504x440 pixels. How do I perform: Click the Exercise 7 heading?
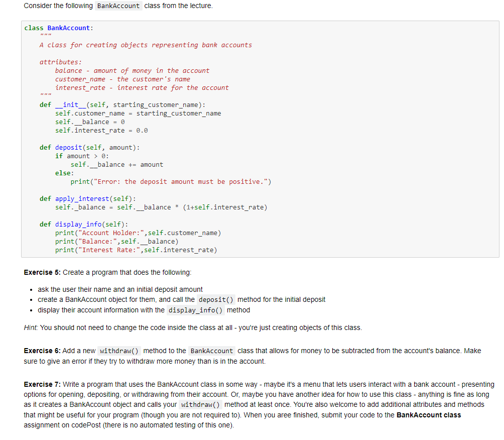(x=42, y=385)
